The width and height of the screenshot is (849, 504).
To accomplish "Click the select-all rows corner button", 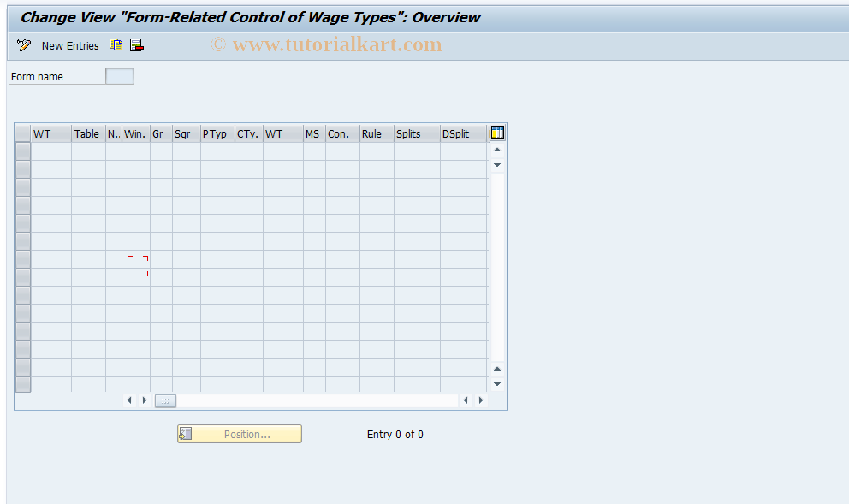I will [23, 133].
